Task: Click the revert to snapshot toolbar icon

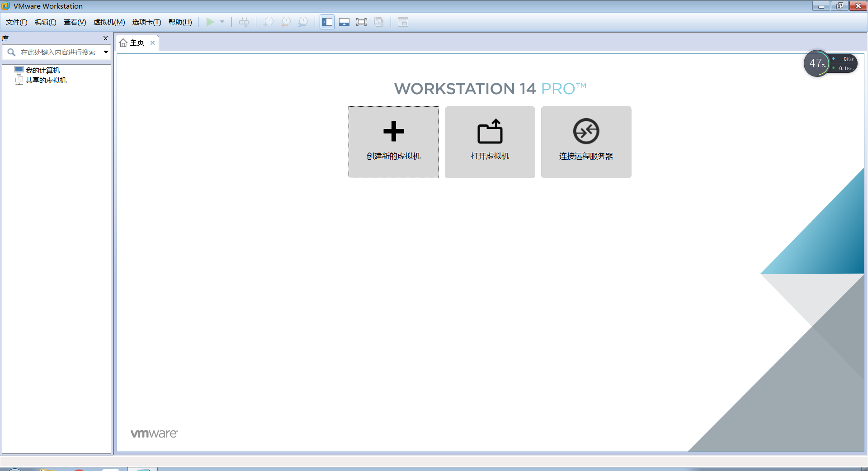Action: coord(286,22)
